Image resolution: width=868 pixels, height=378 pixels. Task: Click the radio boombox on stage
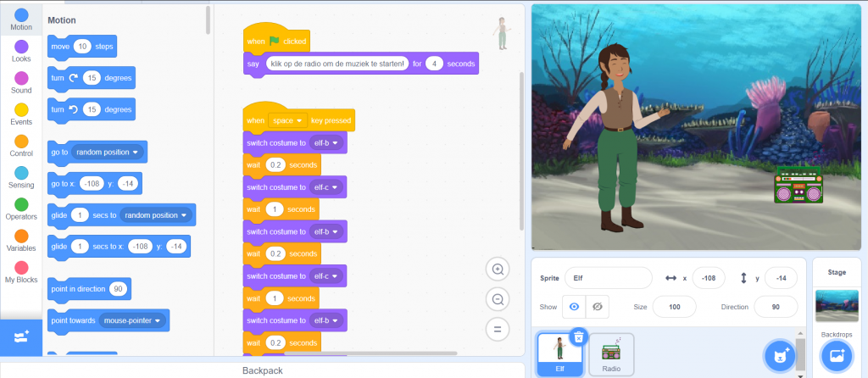798,185
